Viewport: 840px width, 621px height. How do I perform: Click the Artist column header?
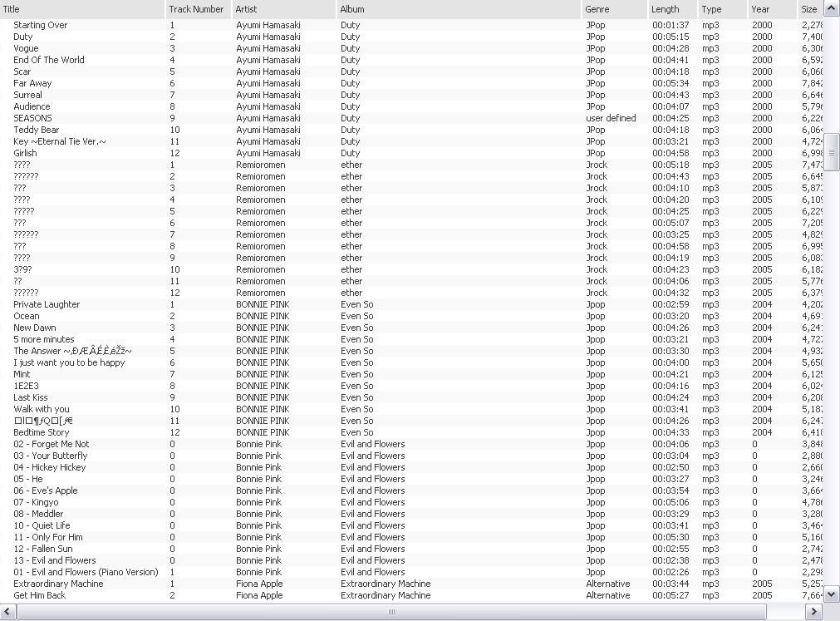(283, 9)
